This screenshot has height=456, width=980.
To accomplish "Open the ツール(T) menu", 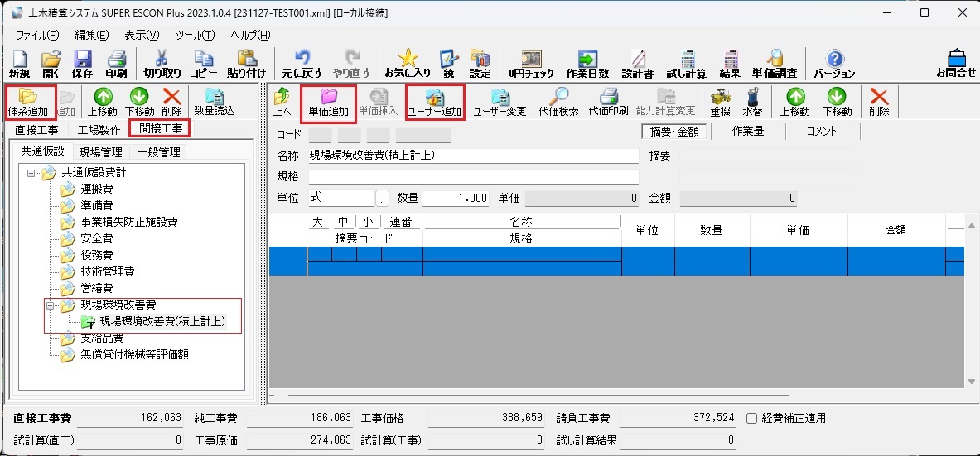I will (194, 35).
